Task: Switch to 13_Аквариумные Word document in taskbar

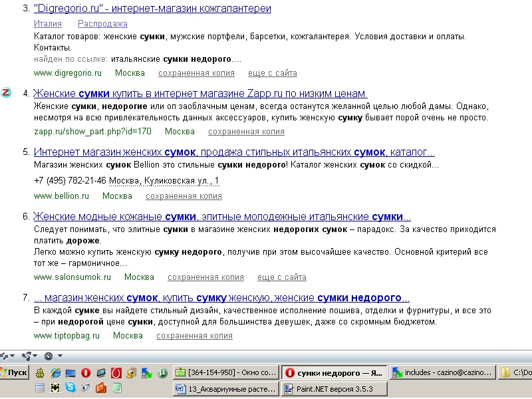Action: pyautogui.click(x=225, y=389)
